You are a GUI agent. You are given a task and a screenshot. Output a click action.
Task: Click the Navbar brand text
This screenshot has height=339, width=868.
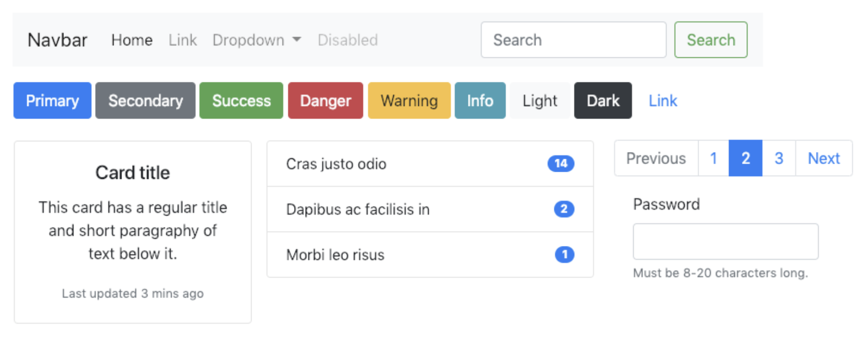click(x=57, y=40)
